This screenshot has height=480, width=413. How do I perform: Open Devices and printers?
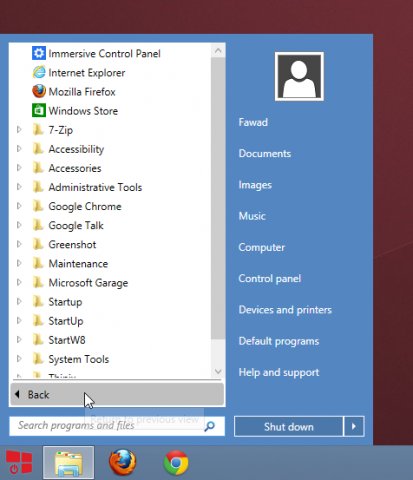[285, 310]
